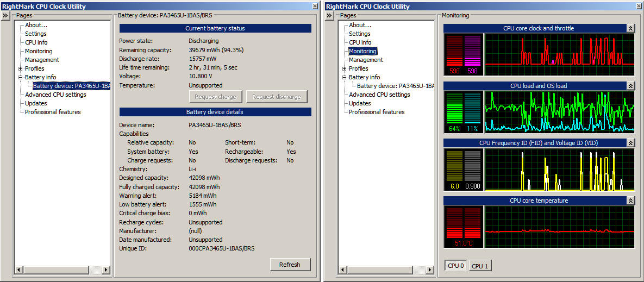Close the right RightMark window
The height and width of the screenshot is (282, 644).
(639, 6)
